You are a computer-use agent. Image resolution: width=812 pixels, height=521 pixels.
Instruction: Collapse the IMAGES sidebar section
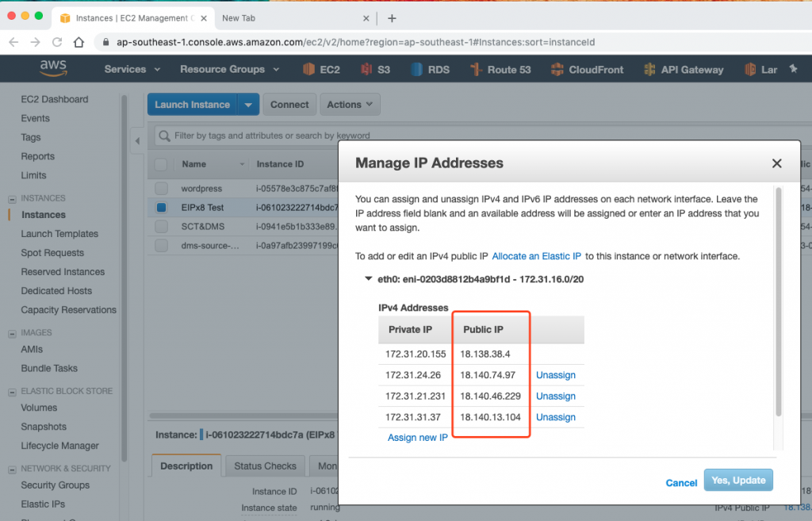(x=12, y=334)
